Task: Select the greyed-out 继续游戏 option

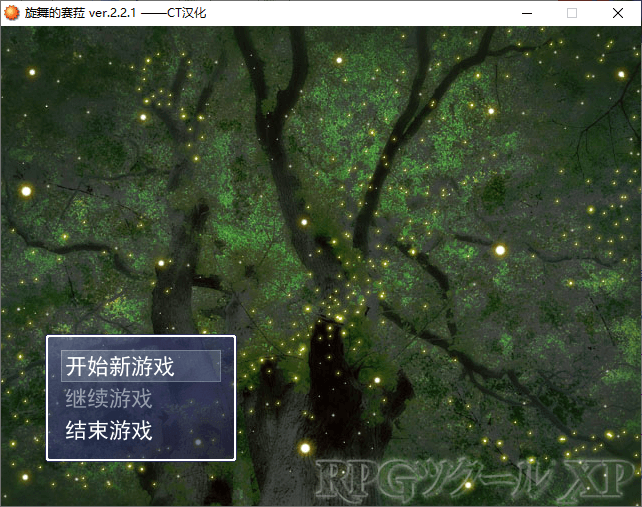Action: click(108, 398)
